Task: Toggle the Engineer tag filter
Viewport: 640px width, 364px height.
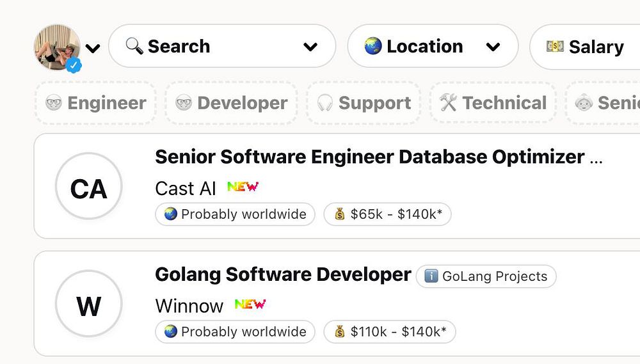Action: click(96, 103)
